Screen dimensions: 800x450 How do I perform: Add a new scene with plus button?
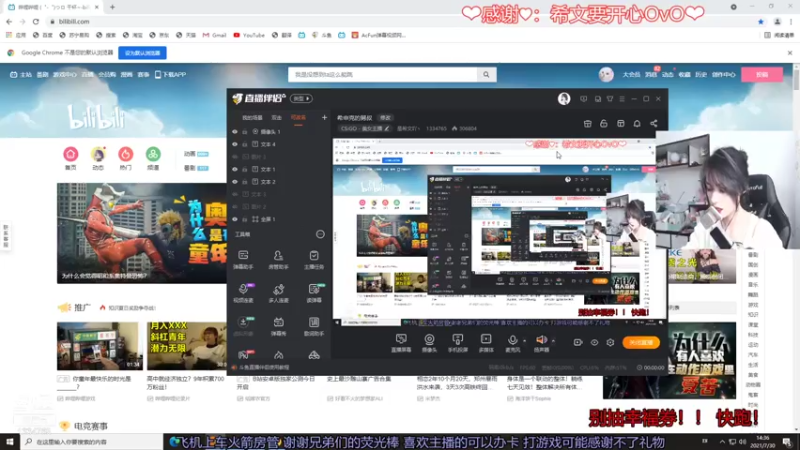click(324, 118)
